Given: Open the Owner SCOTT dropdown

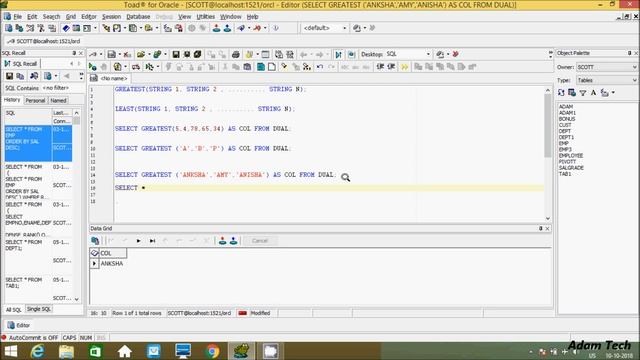Looking at the screenshot, I should 606,67.
